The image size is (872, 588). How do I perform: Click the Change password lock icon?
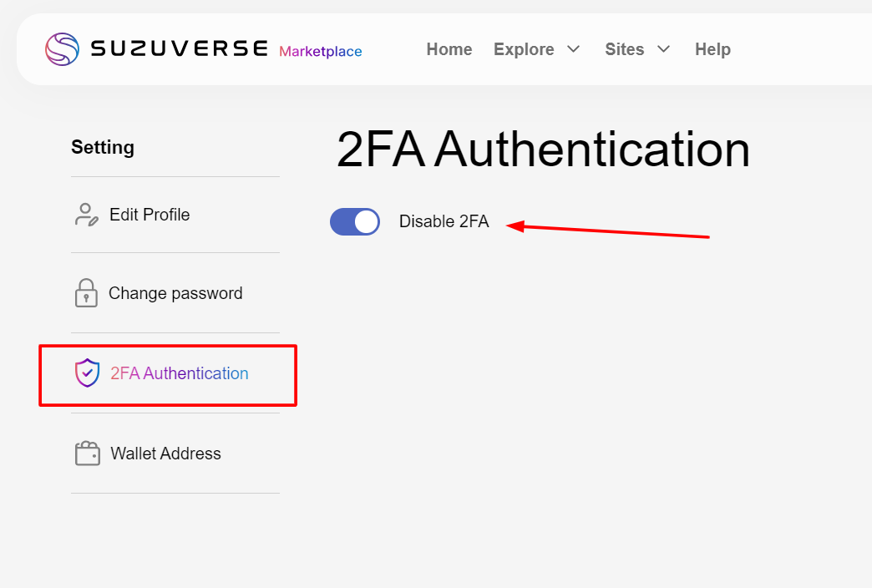(x=86, y=293)
